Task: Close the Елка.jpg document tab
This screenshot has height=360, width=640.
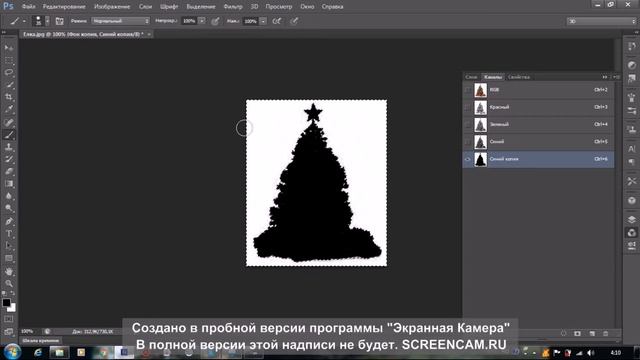Action: tap(149, 34)
